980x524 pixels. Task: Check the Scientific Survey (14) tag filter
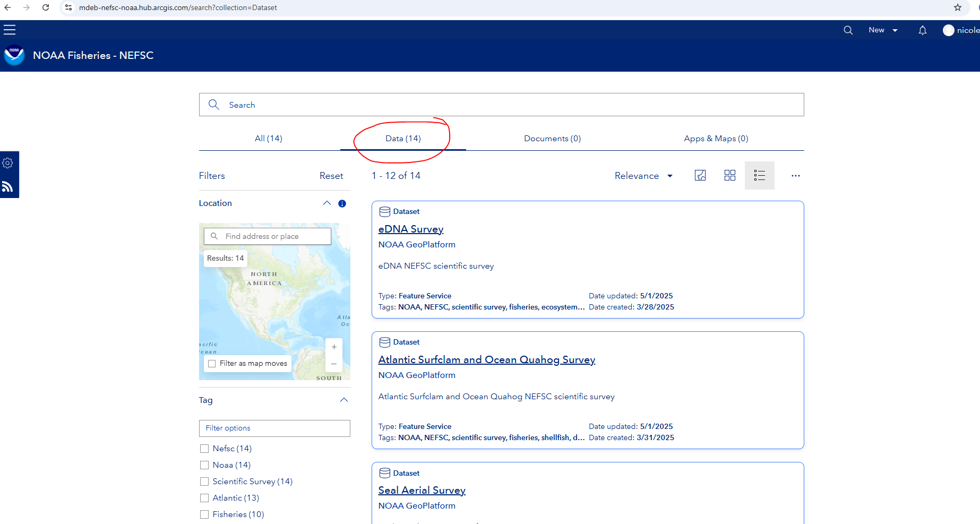pyautogui.click(x=204, y=482)
